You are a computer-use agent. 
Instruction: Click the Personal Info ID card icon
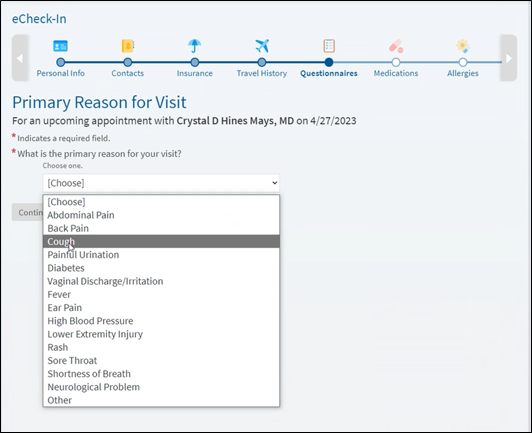tap(60, 46)
